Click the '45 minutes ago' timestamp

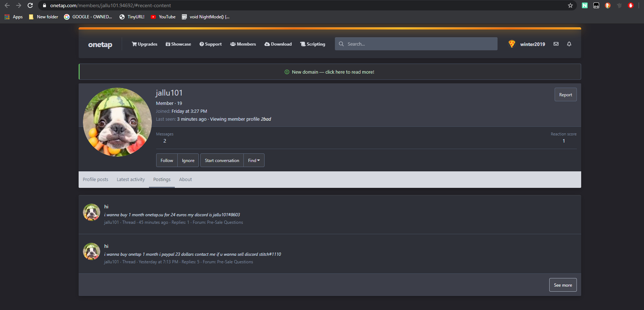coord(153,222)
